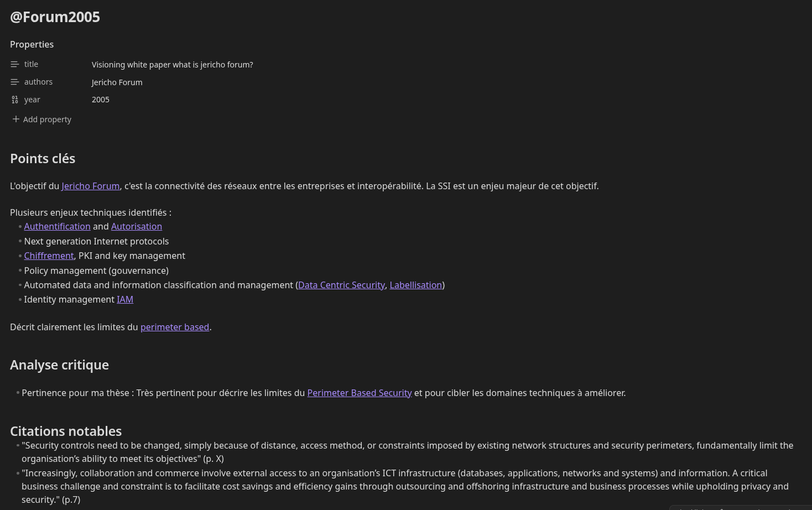The width and height of the screenshot is (812, 510).
Task: Collapse the Properties section heading
Action: 32,44
